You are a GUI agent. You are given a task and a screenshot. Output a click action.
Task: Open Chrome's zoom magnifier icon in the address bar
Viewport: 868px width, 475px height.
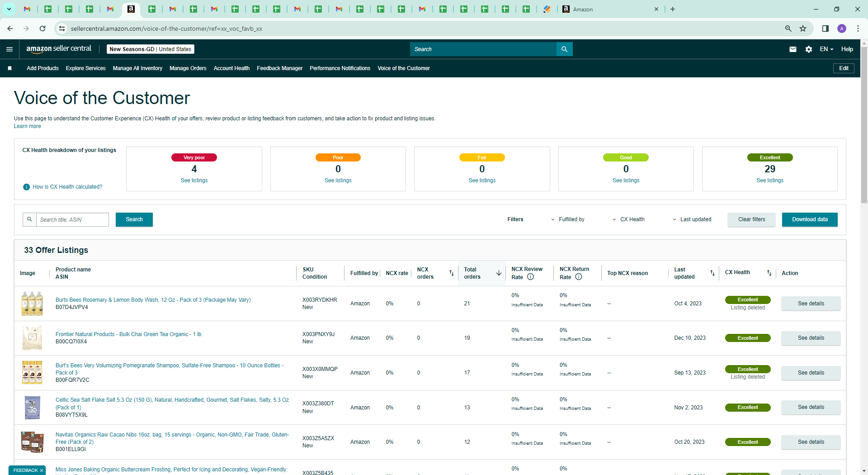tap(788, 28)
